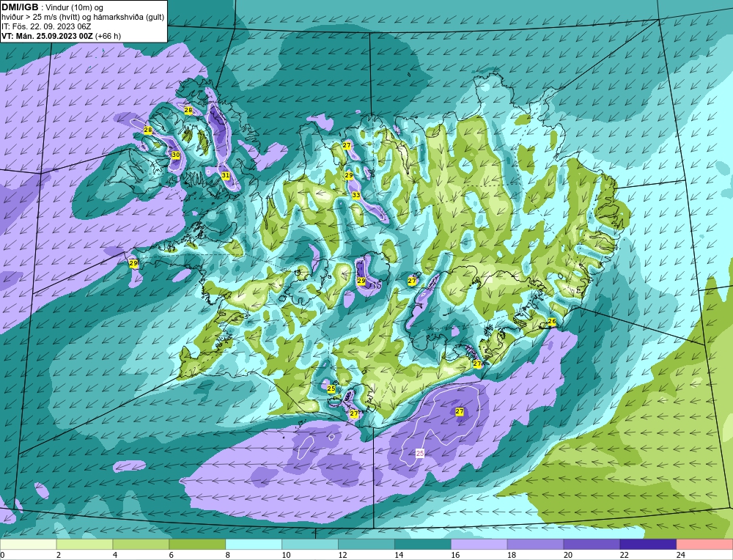Screen dimensions: 733x560
Task: Click the legend tick label "0"
Action: (3, 555)
